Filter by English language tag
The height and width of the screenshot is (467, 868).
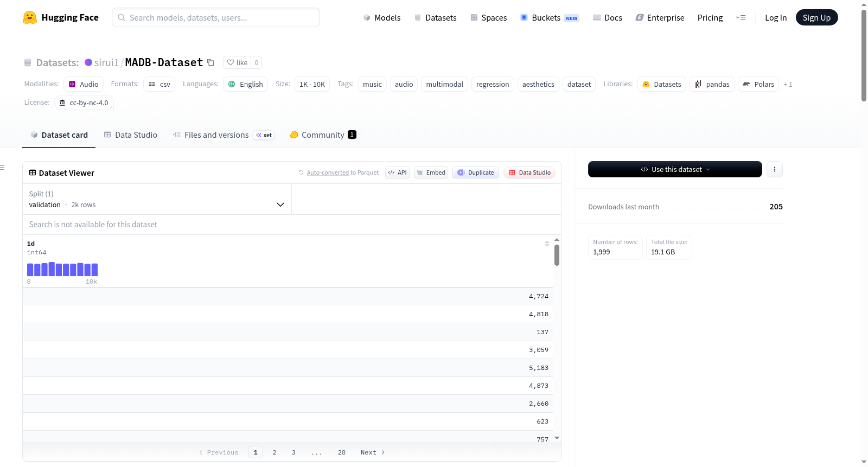246,84
